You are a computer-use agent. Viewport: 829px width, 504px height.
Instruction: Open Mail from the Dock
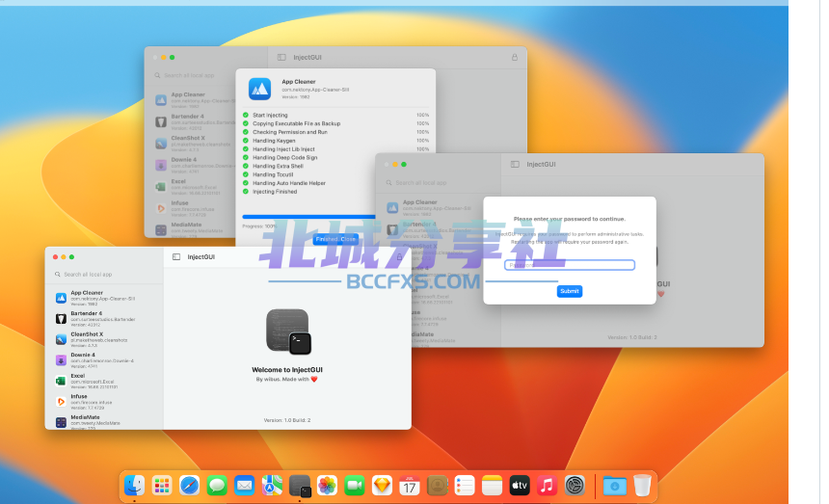point(244,485)
